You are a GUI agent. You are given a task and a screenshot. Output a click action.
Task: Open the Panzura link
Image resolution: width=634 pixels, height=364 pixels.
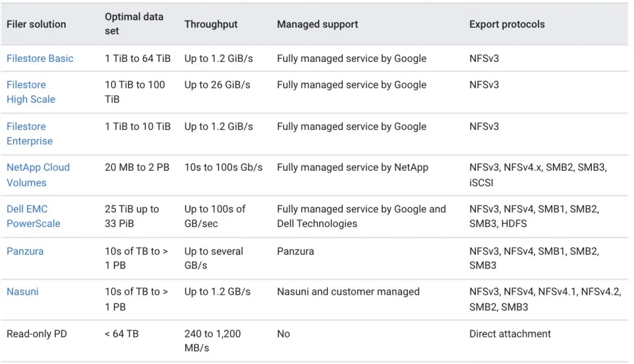click(24, 251)
